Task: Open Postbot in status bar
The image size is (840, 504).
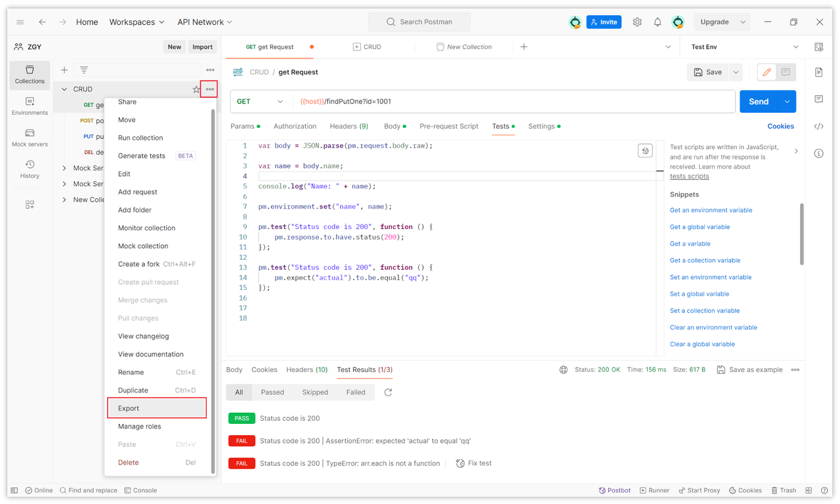Action: click(615, 490)
